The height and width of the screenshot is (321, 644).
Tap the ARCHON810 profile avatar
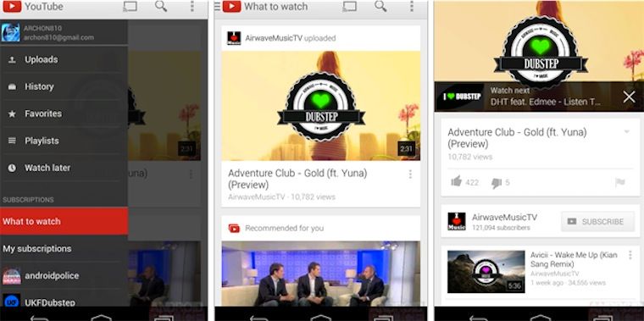11,32
